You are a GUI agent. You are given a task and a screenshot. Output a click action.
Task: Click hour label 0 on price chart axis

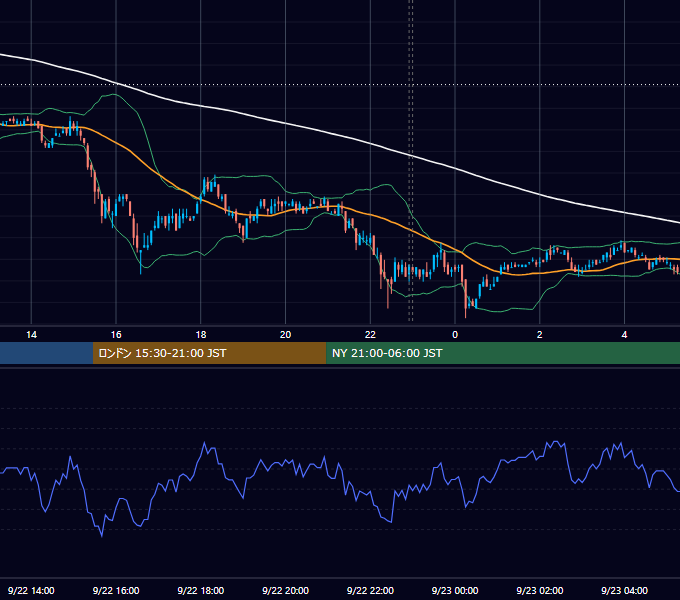click(x=455, y=335)
